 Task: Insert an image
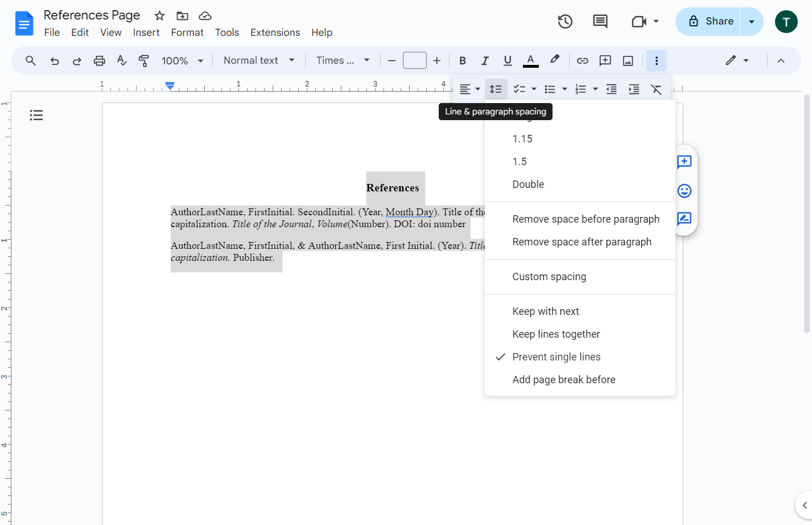coord(628,60)
